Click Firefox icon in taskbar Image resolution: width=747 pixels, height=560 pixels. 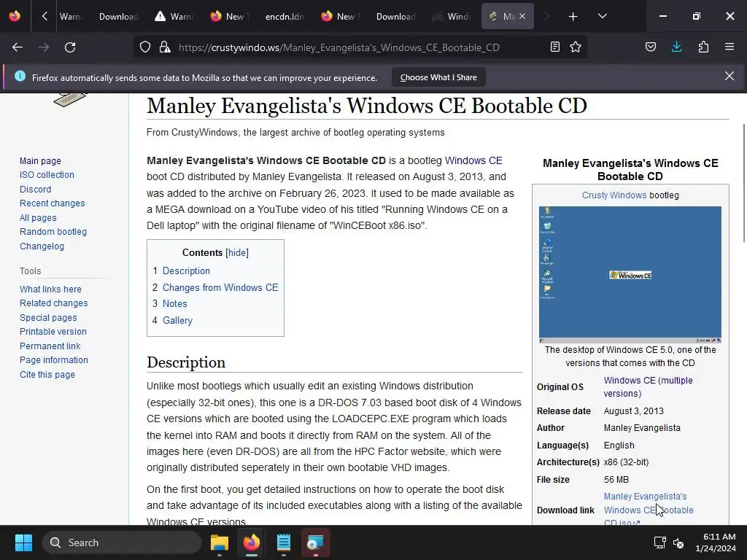[252, 542]
